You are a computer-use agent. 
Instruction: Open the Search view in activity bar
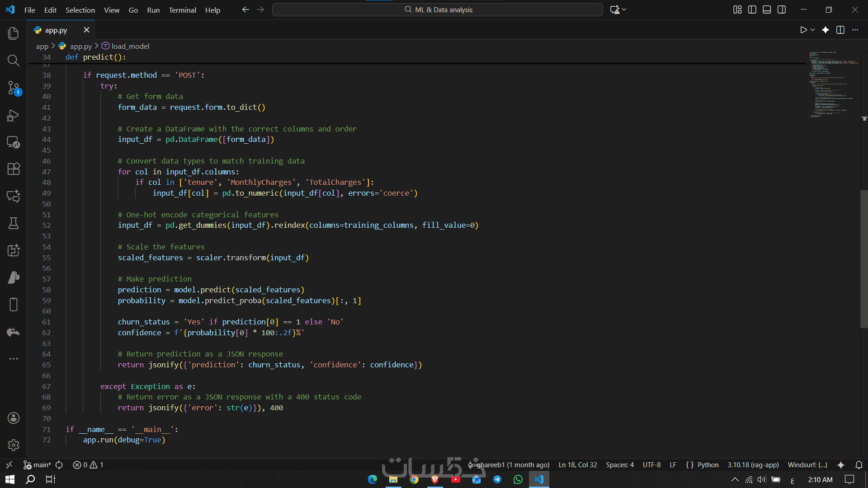tap(14, 61)
